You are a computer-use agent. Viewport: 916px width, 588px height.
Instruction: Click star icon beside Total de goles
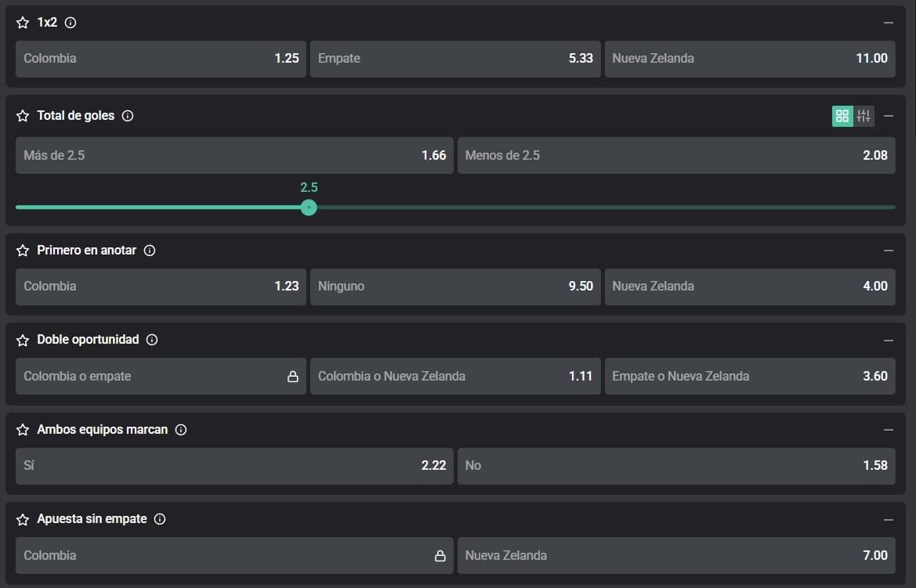point(23,116)
